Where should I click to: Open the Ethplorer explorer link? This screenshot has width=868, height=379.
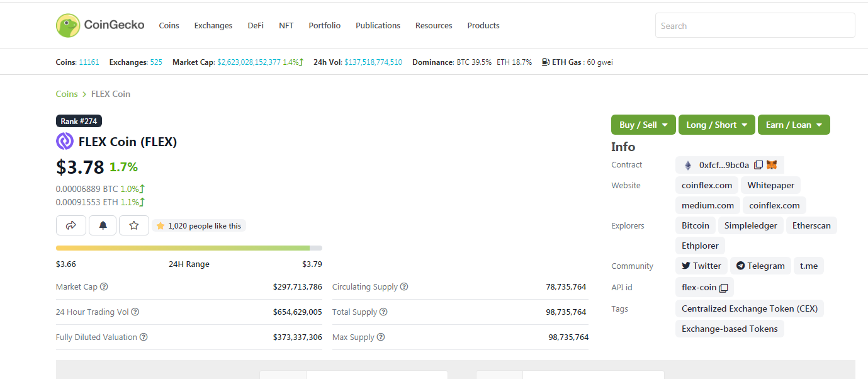click(x=701, y=246)
